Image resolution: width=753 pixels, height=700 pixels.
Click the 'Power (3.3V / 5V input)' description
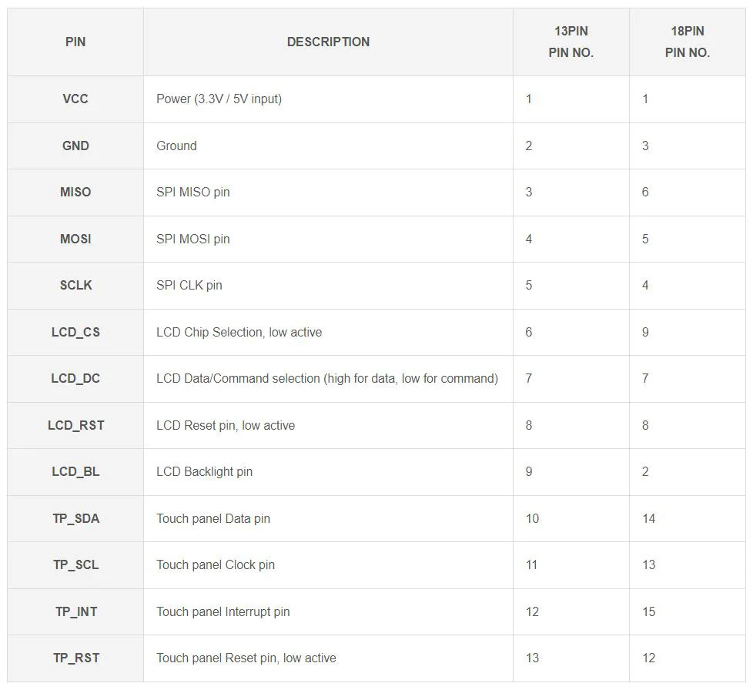click(219, 99)
